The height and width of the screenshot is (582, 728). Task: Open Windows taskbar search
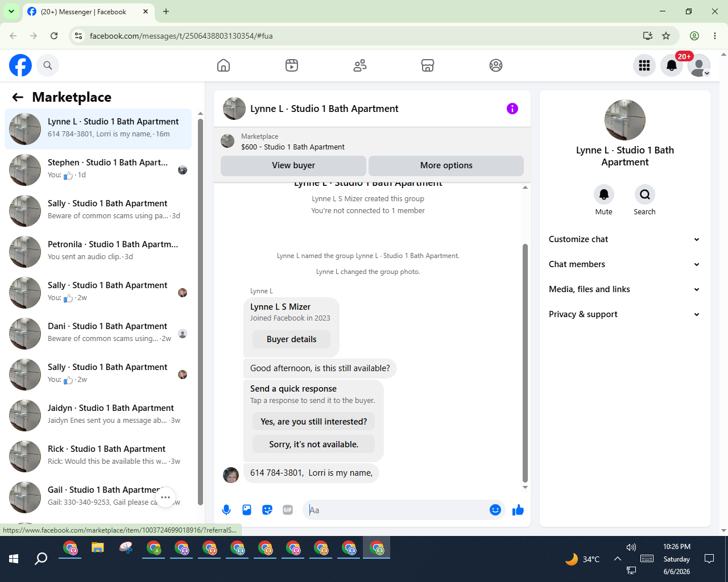pyautogui.click(x=41, y=559)
